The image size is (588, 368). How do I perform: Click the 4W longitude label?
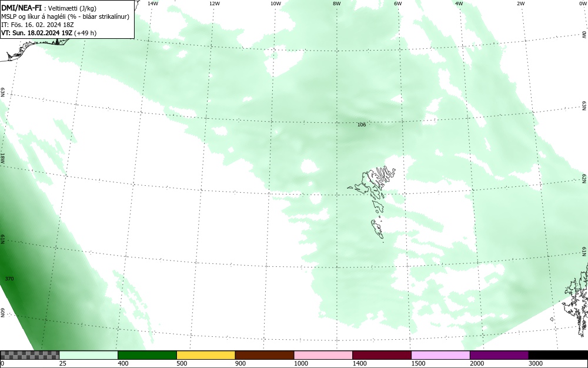(459, 4)
